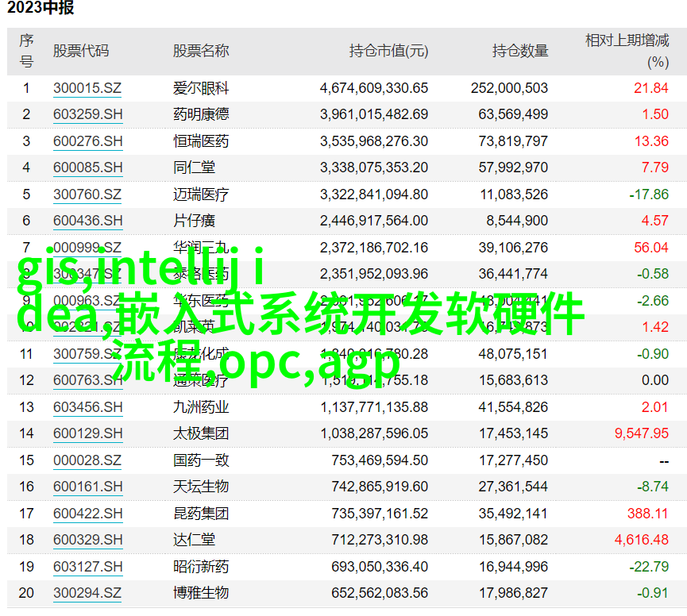
Task: Select the 4,616.48 change value
Action: [642, 540]
